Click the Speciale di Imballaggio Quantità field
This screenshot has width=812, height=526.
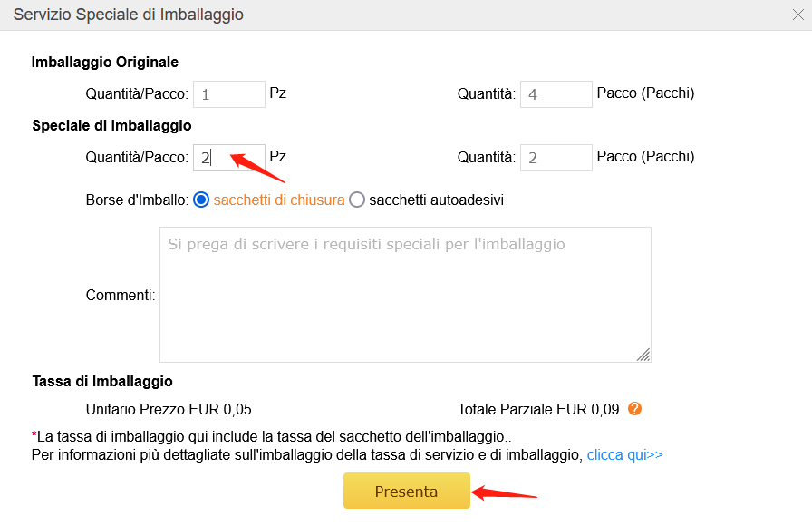coord(556,158)
